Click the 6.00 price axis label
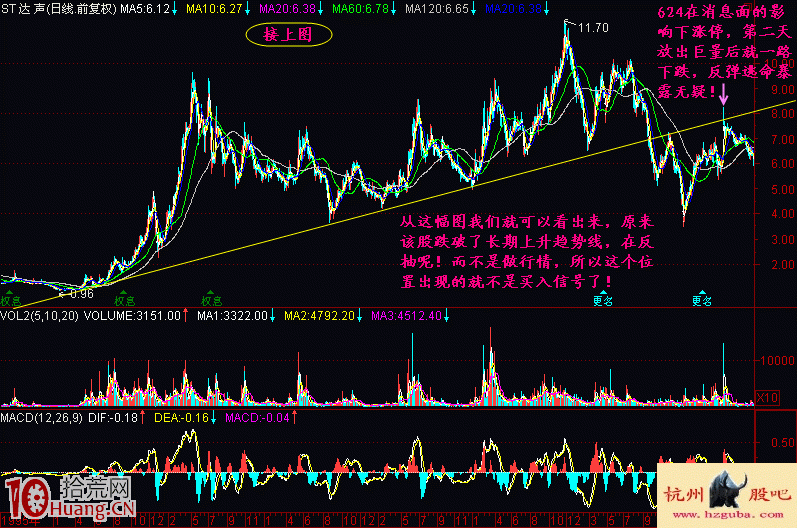797x528 pixels. tap(783, 164)
